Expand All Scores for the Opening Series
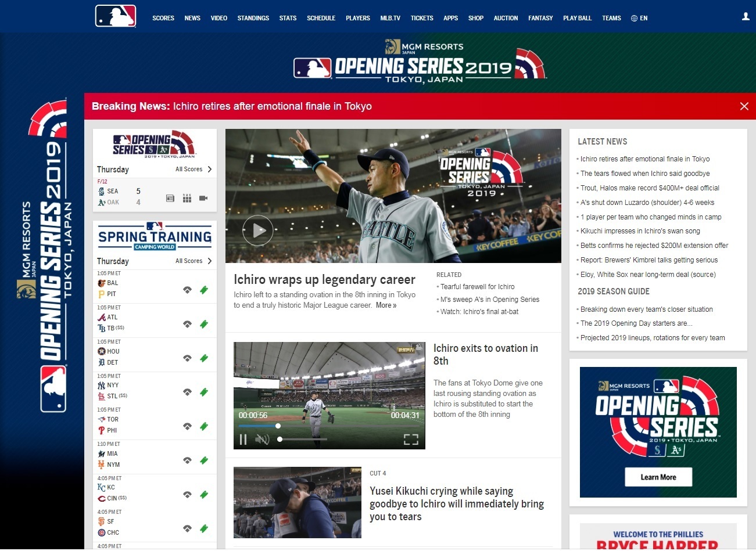The width and height of the screenshot is (756, 551). [x=194, y=170]
